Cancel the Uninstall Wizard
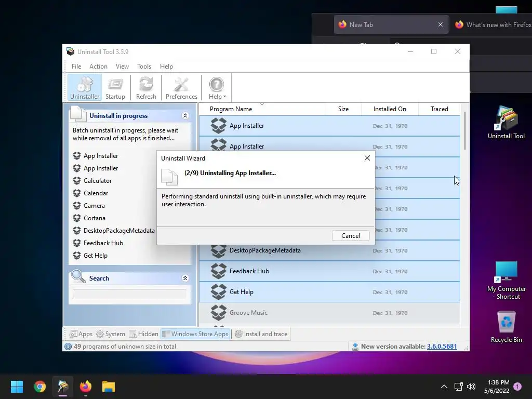Viewport: 532px width, 399px height. click(351, 235)
